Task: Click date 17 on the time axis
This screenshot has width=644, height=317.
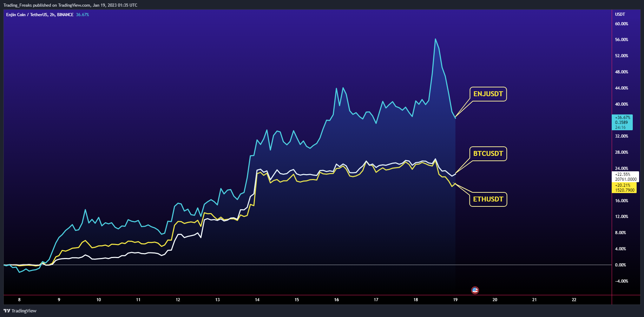Action: pyautogui.click(x=376, y=300)
